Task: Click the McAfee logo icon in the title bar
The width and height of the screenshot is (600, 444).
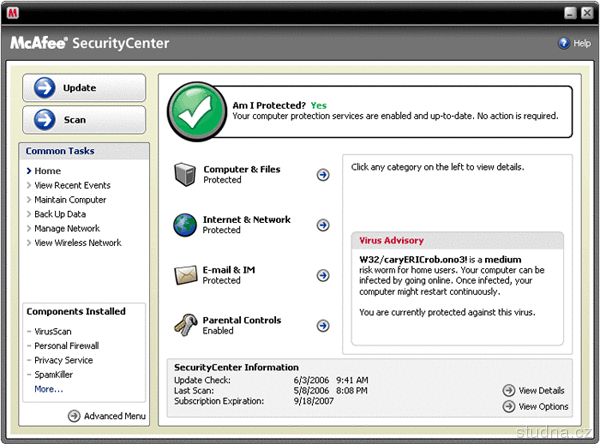Action: coord(13,13)
